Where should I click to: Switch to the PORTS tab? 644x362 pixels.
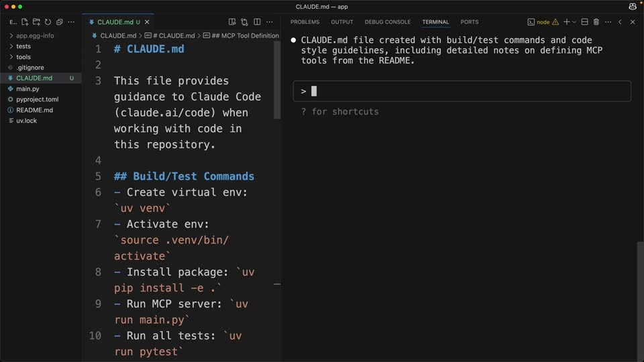[470, 22]
